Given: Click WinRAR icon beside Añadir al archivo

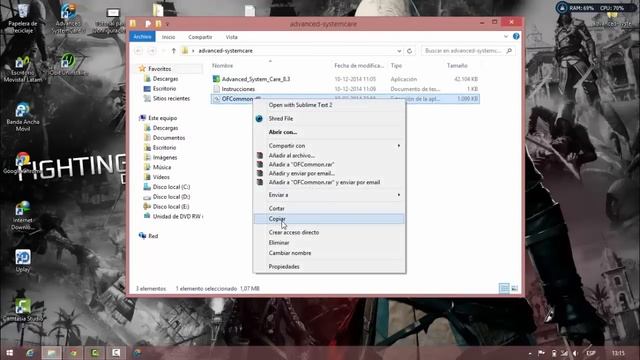Looking at the screenshot, I should (x=260, y=156).
